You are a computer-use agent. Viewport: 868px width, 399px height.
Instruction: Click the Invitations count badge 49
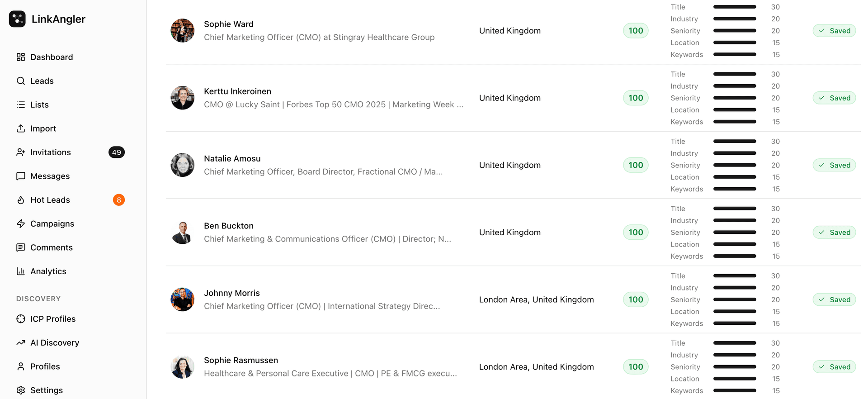pos(117,152)
